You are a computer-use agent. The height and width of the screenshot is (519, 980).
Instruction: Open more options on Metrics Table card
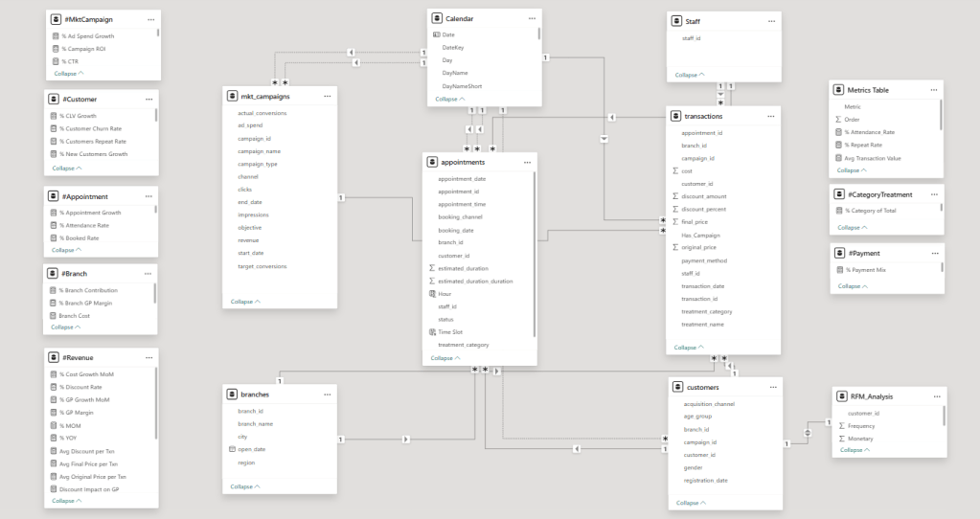pyautogui.click(x=934, y=90)
